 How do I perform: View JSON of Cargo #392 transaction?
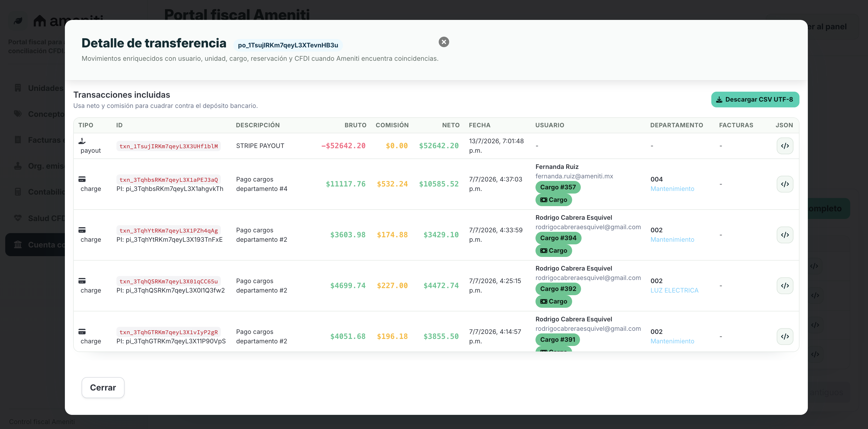pos(785,286)
